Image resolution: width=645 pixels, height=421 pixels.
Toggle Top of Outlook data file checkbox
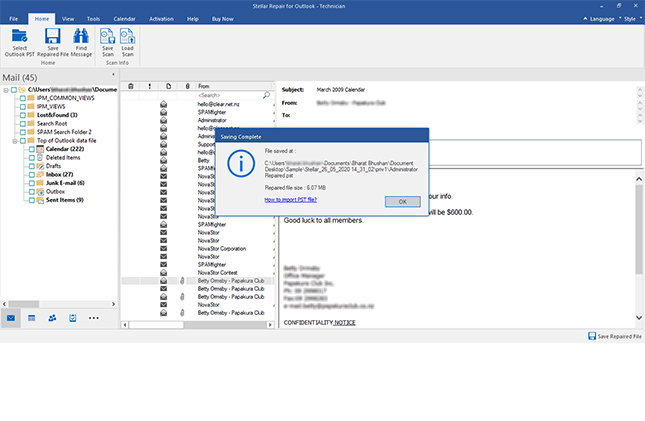click(23, 141)
